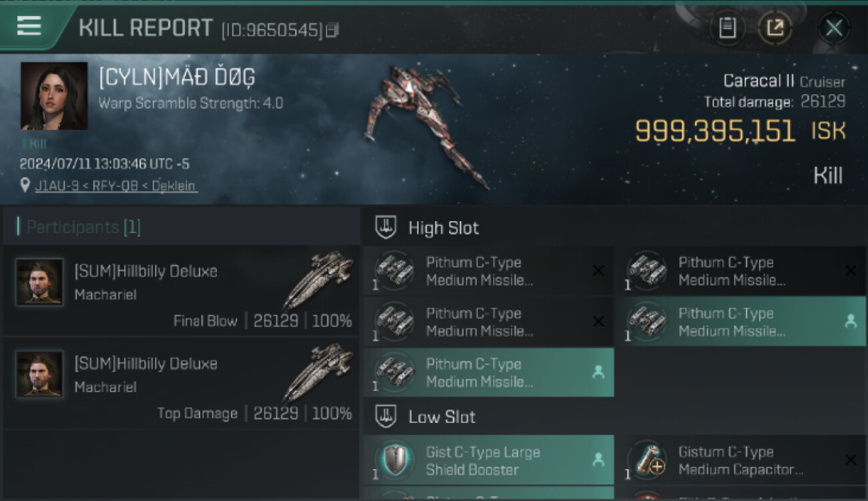The height and width of the screenshot is (501, 868).
Task: Open J1AU-9 system location link
Action: 57,186
